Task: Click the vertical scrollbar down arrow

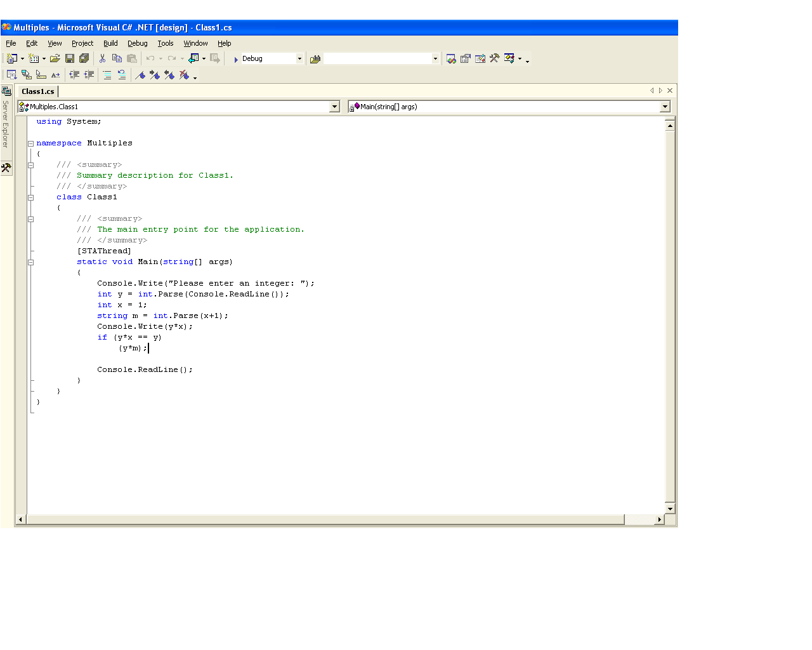Action: click(x=670, y=509)
